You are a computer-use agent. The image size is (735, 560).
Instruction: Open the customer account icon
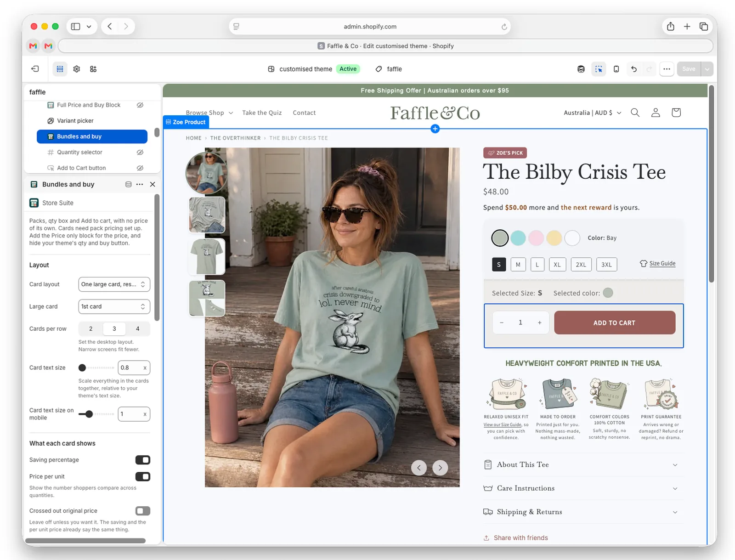coord(656,113)
